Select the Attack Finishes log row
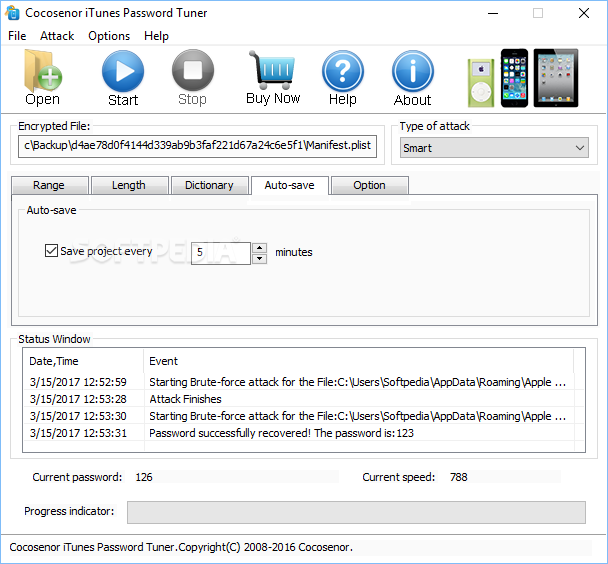 [x=303, y=399]
